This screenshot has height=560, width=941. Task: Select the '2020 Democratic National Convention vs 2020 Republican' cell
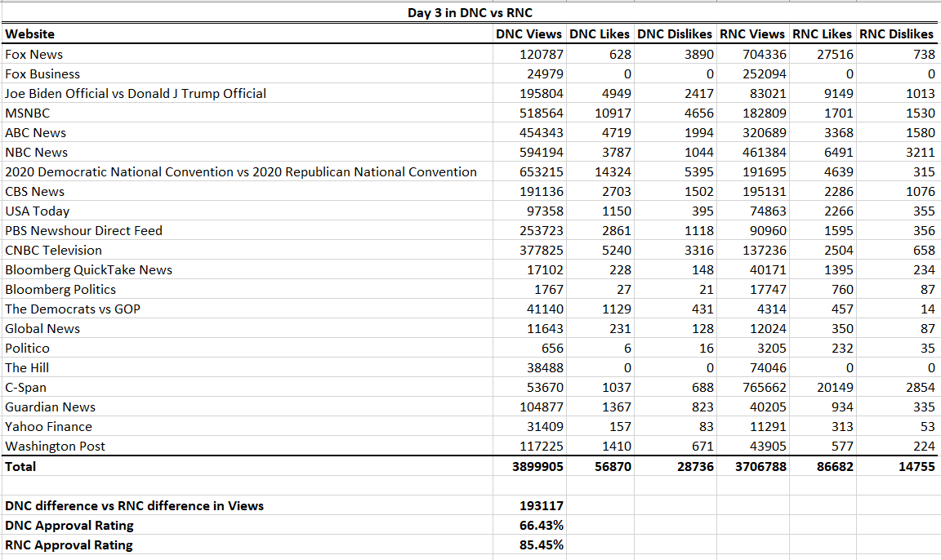pos(248,171)
